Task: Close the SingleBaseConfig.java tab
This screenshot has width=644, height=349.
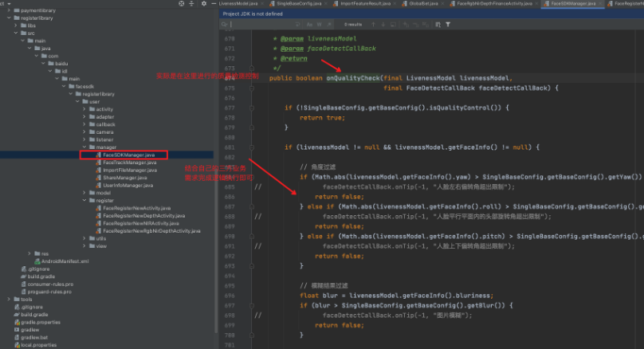Action: coord(326,3)
